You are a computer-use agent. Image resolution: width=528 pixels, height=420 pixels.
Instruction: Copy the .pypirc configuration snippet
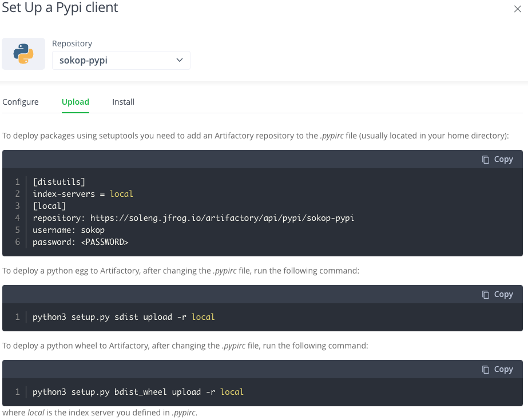tap(497, 159)
